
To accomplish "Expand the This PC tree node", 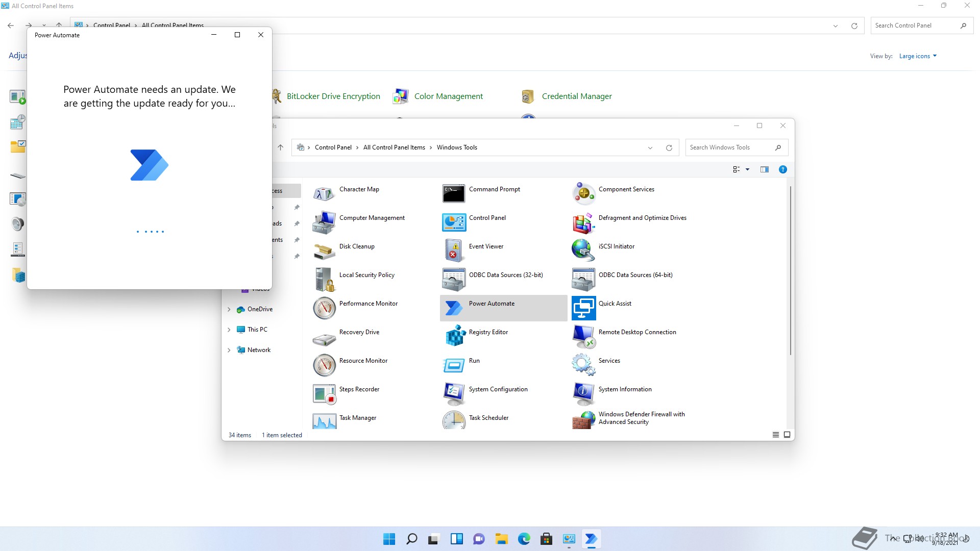I will tap(229, 330).
